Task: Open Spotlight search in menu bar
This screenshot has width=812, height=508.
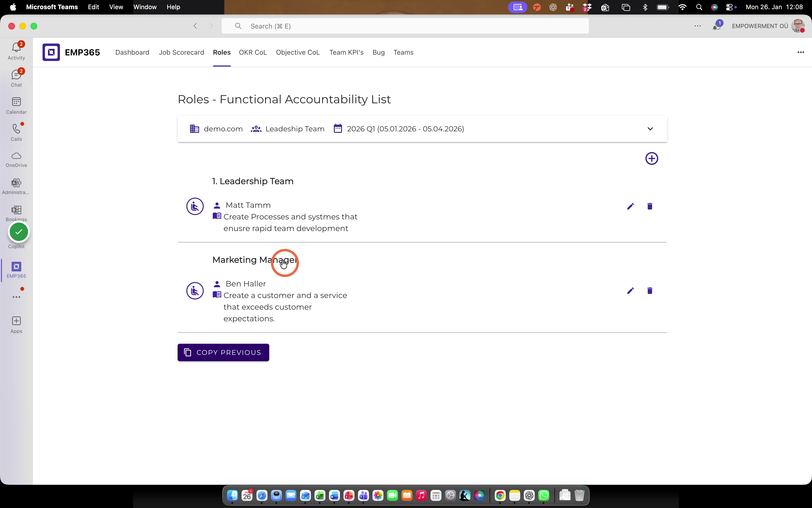Action: tap(699, 7)
